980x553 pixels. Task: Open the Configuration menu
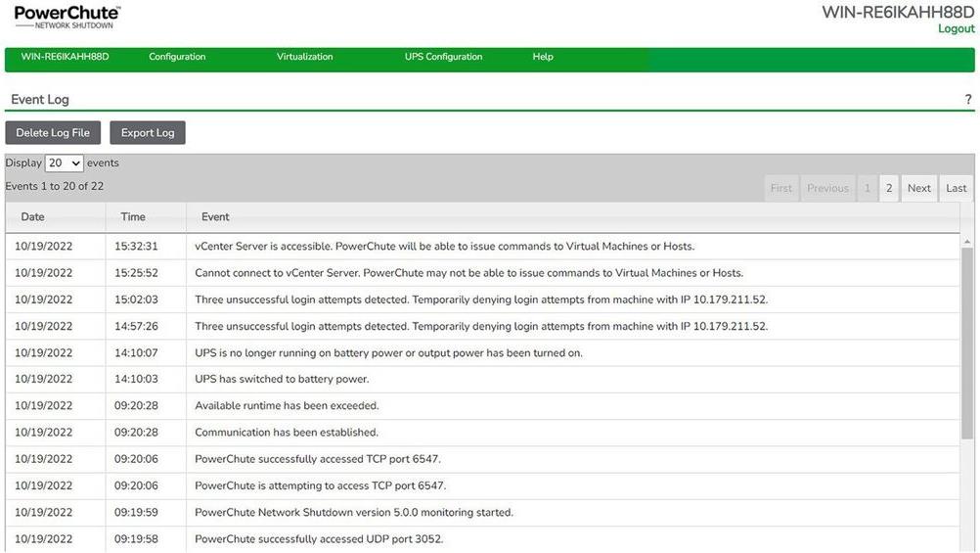click(x=177, y=57)
